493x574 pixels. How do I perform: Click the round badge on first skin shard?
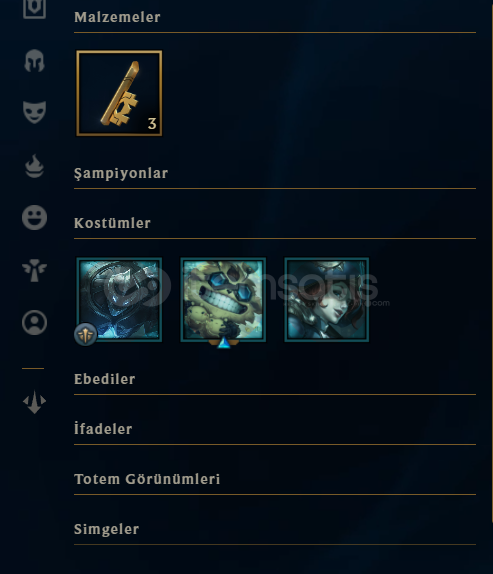86,334
